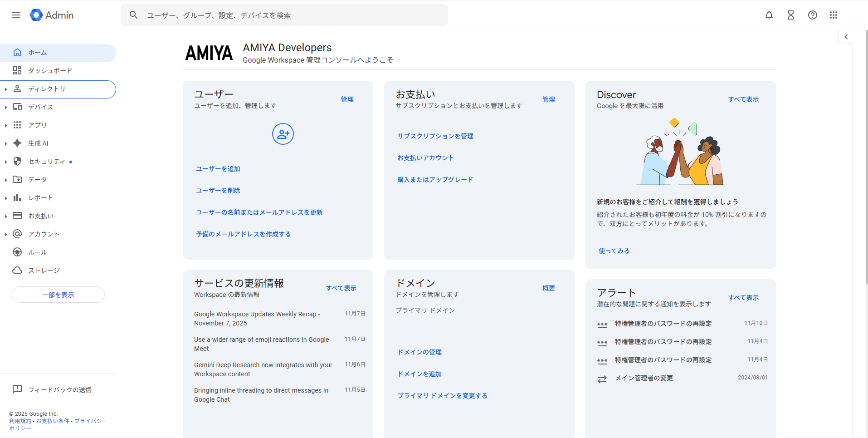This screenshot has height=438, width=868.
Task: Open the main hamburger menu
Action: pos(16,15)
